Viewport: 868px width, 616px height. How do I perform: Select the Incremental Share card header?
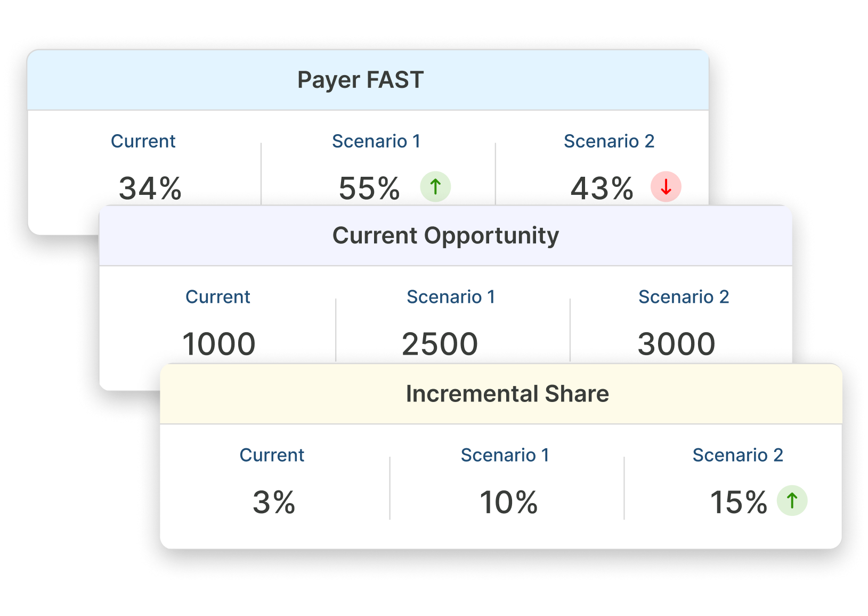(501, 394)
